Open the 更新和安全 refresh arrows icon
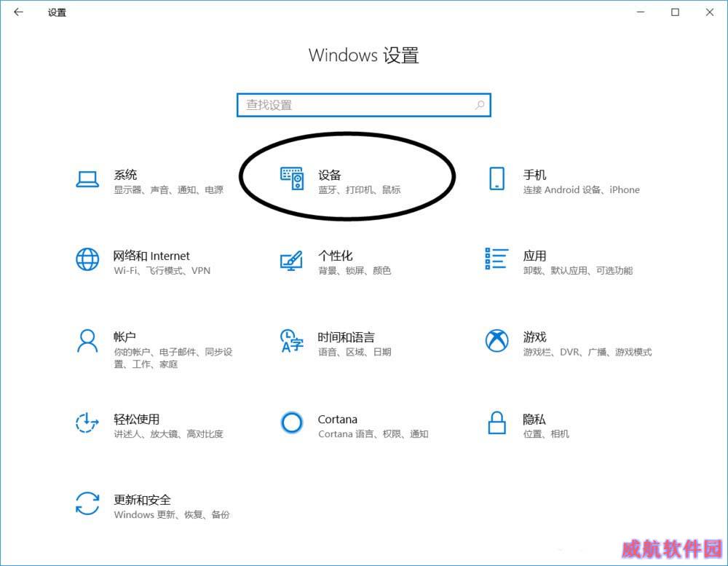The width and height of the screenshot is (728, 566). (x=87, y=503)
